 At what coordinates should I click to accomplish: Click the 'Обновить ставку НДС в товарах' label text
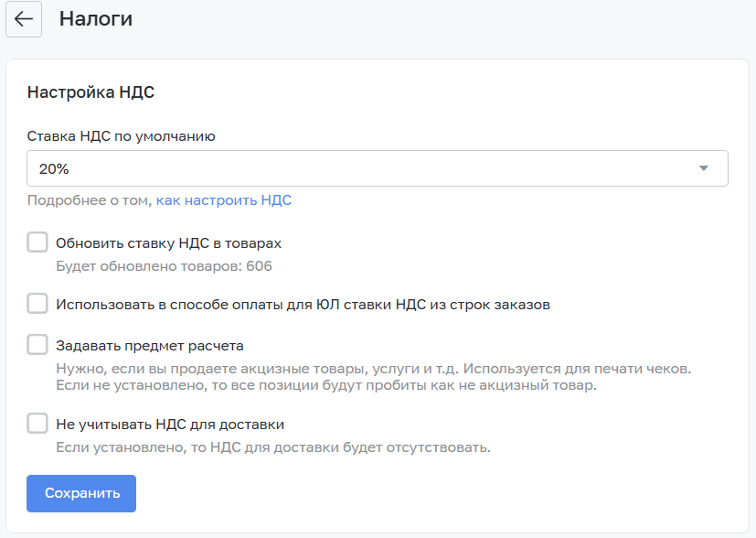[168, 243]
